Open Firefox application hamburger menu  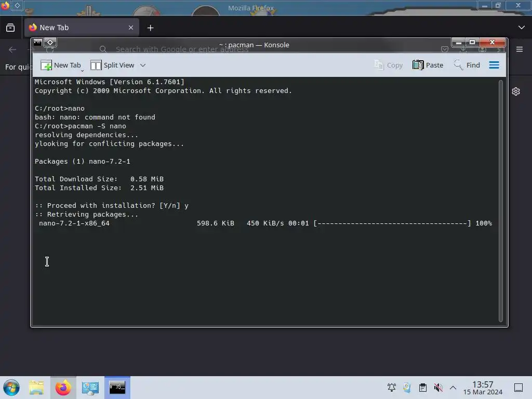520,49
